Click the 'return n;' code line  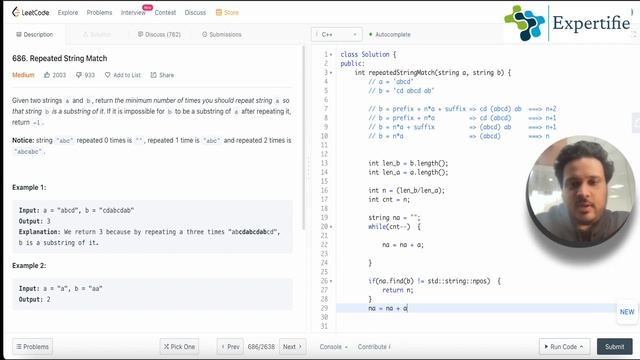(398, 290)
